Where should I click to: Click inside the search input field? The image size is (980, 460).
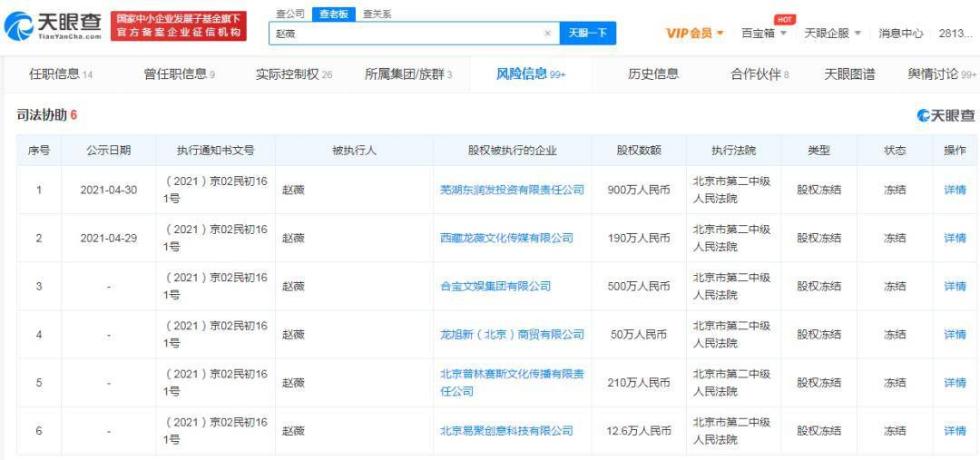(410, 33)
